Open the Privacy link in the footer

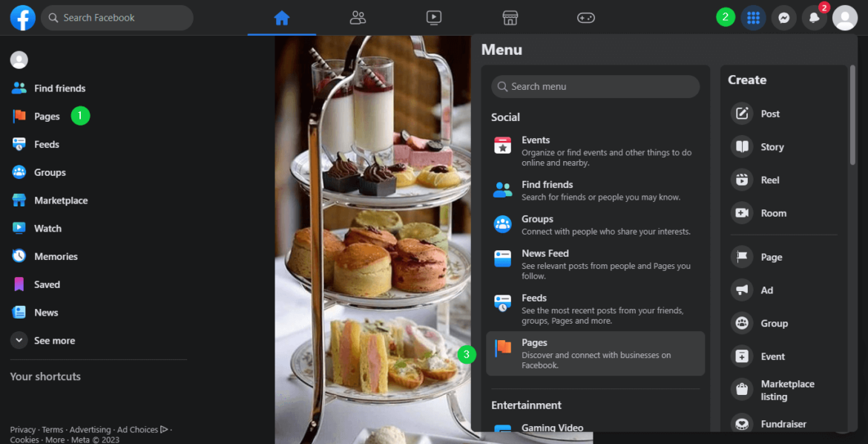(x=23, y=429)
